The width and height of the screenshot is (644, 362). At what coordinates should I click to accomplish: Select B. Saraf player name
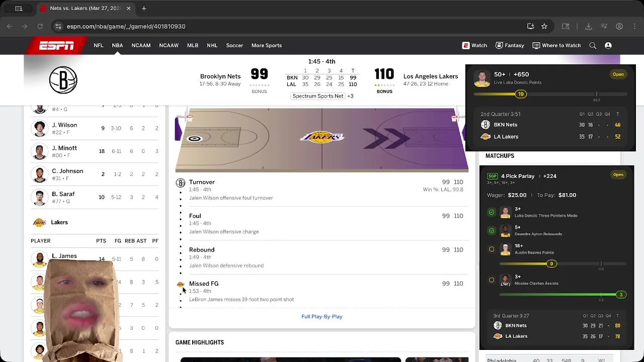[x=63, y=194]
